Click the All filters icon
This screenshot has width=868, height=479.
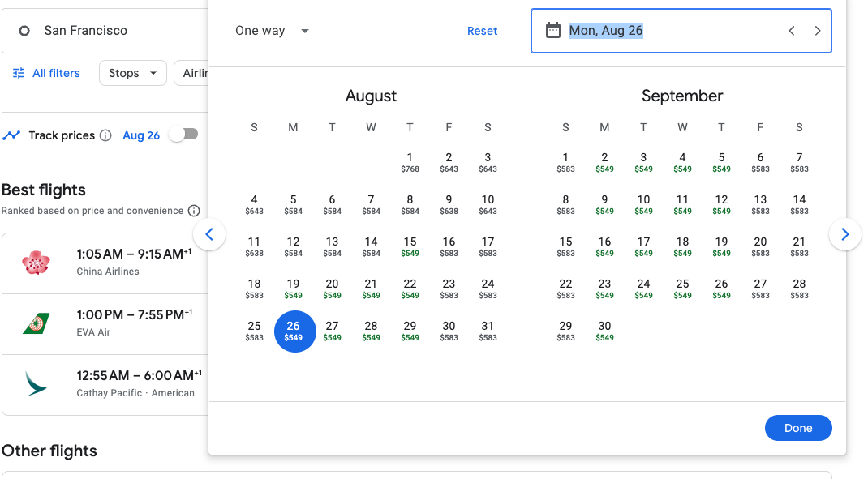click(19, 73)
